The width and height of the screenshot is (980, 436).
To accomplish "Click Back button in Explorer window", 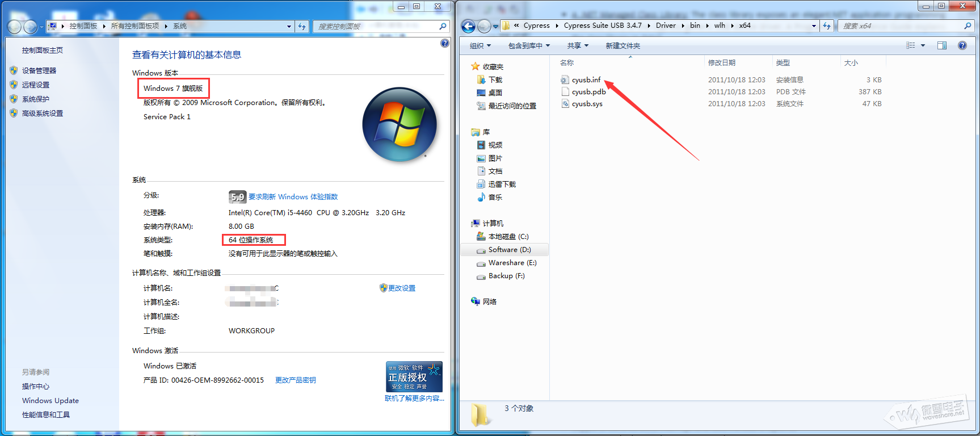I will (468, 26).
